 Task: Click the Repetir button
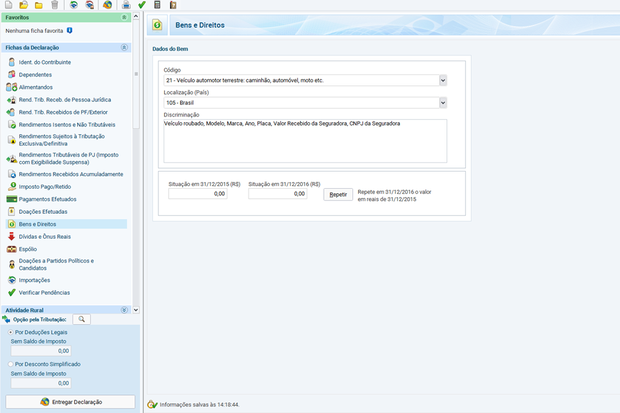coord(338,194)
